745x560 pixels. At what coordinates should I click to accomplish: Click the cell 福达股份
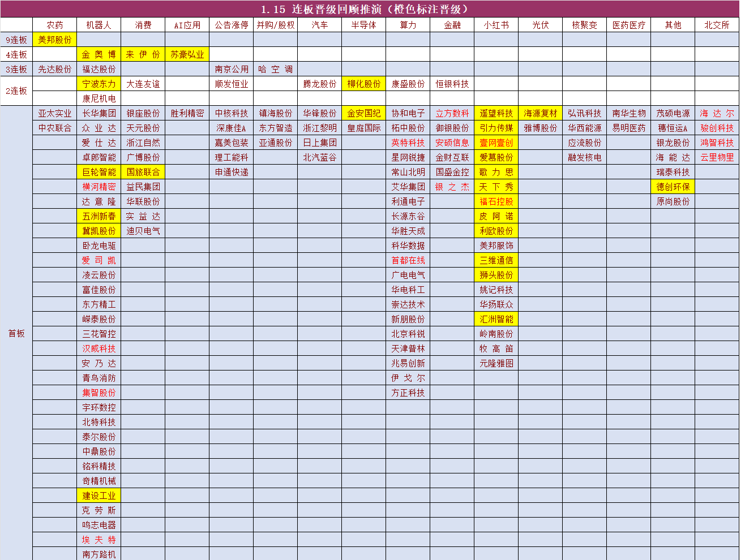point(99,69)
